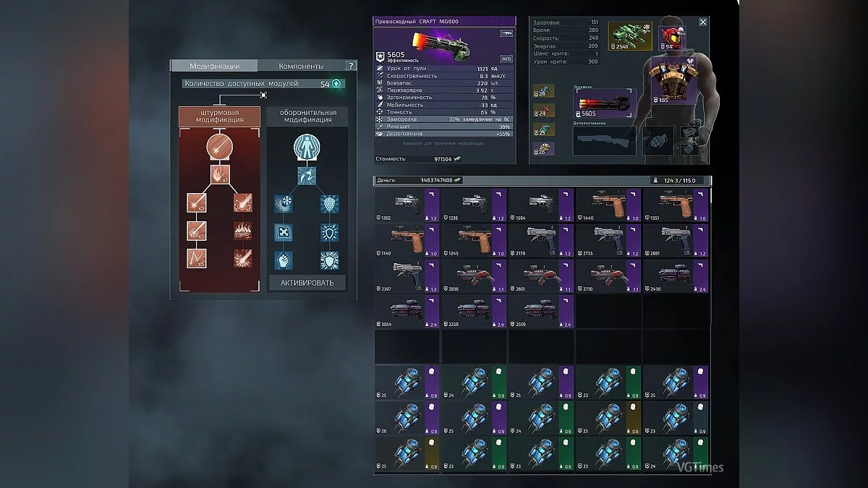The height and width of the screenshot is (488, 868).
Task: Click the small connector node above assault tree
Action: 263,95
